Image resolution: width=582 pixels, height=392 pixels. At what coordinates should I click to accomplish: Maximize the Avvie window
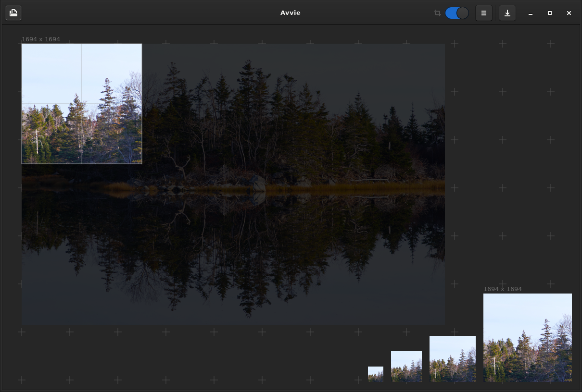(550, 13)
